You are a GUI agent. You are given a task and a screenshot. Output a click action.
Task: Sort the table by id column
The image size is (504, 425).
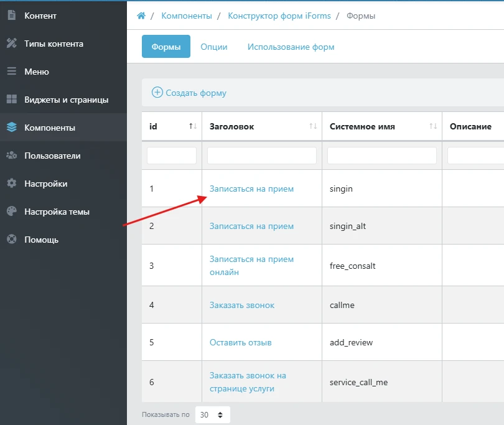(193, 126)
